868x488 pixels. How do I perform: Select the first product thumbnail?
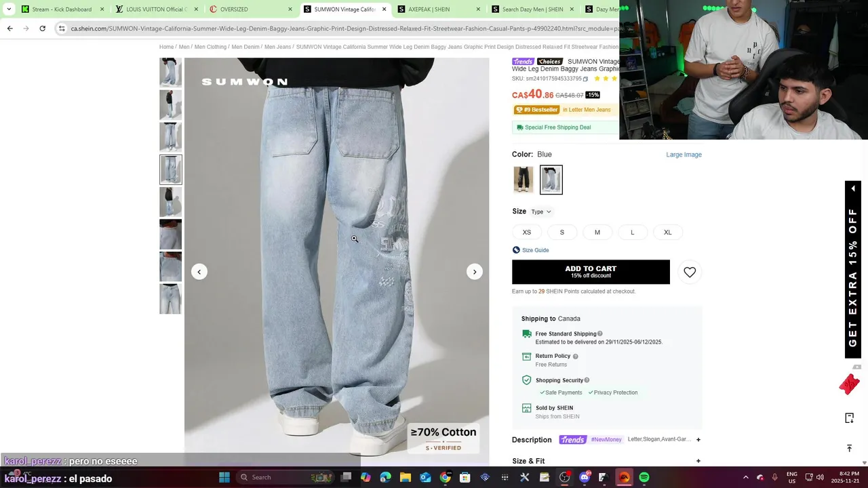[x=170, y=73]
